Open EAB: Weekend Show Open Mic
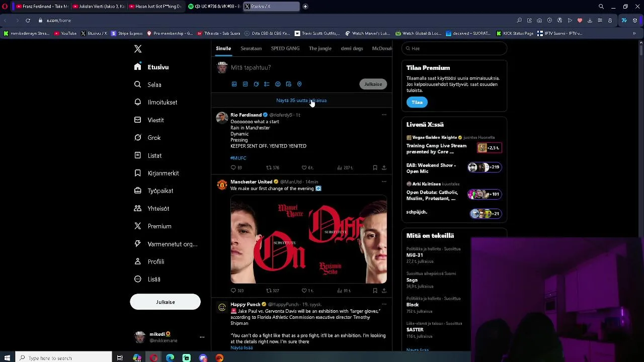Image resolution: width=644 pixels, height=362 pixels. point(454,168)
